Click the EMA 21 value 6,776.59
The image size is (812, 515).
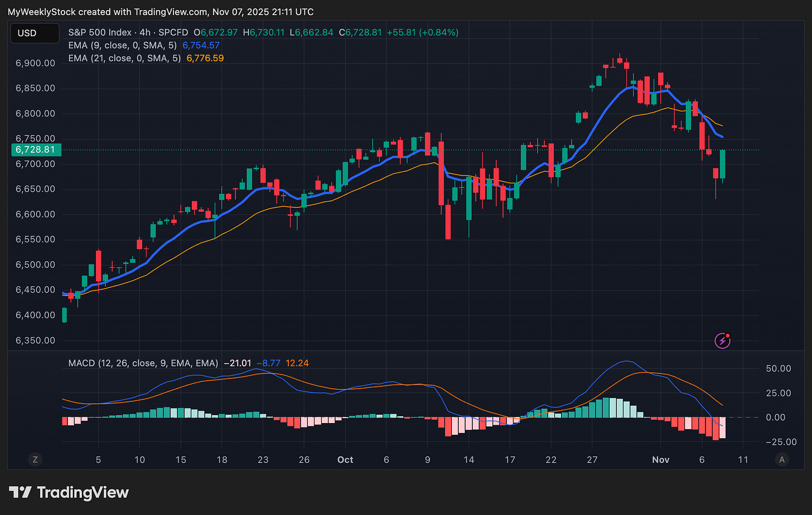point(205,58)
